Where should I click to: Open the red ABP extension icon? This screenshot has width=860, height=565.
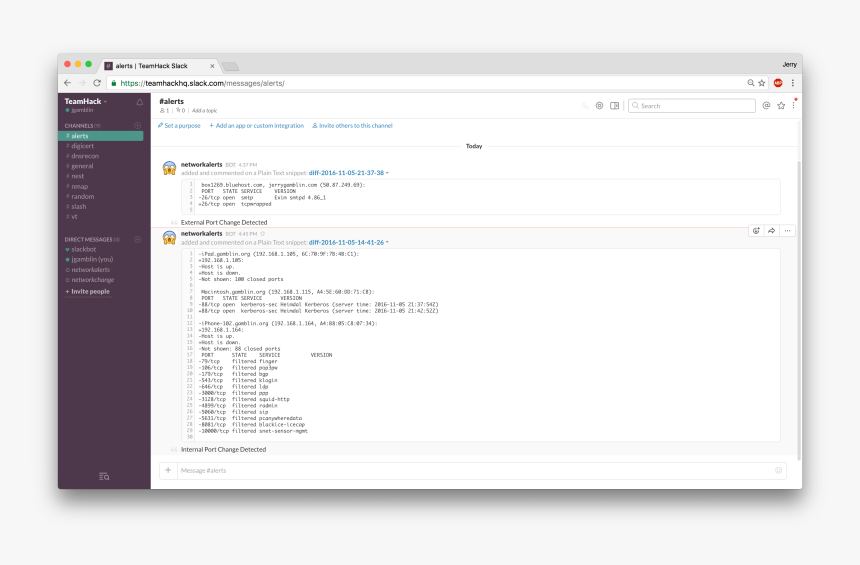coord(778,83)
